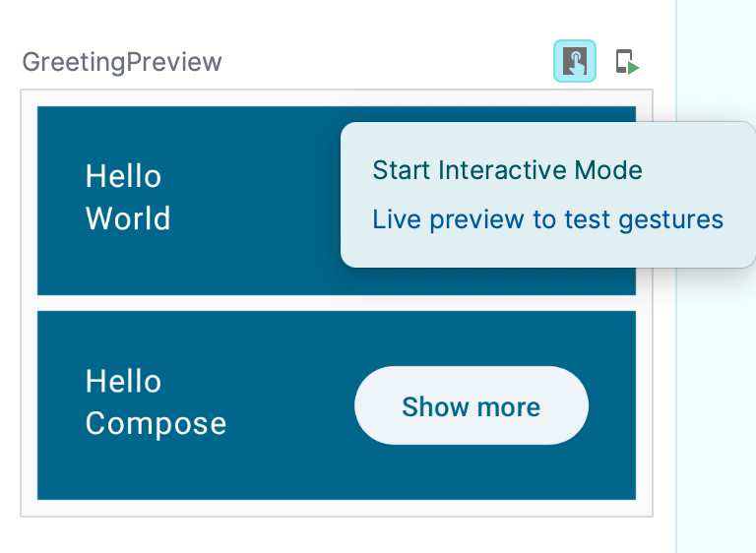
Task: Select the GreetingPreview title label
Action: pos(122,62)
